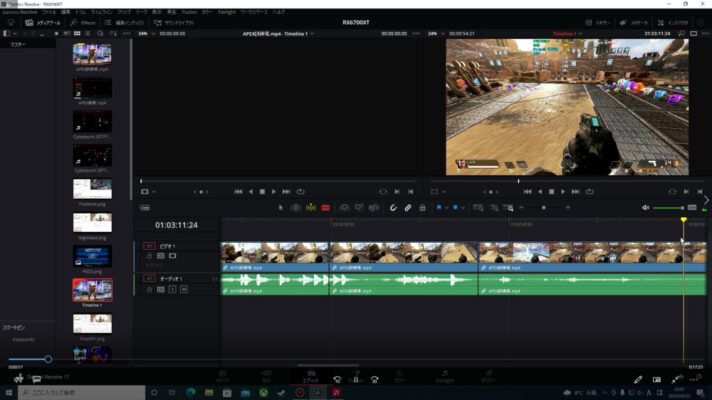Click the Insert Clip icon in timeline toolbar

click(344, 207)
